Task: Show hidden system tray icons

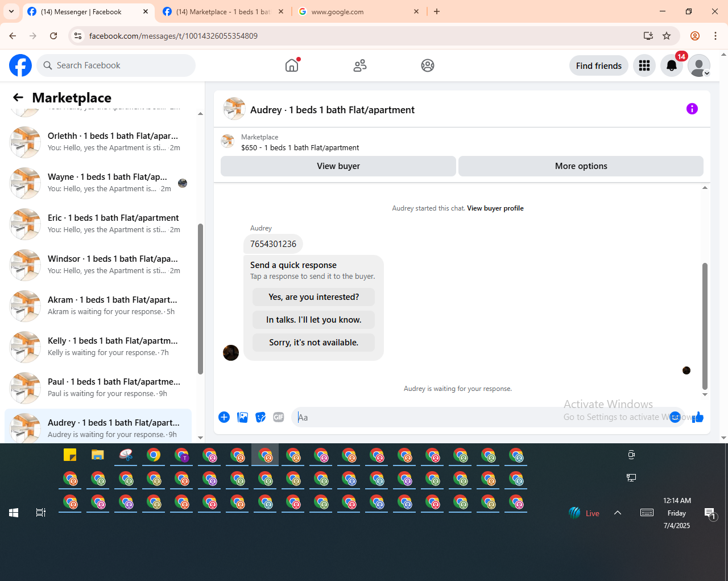Action: [618, 513]
